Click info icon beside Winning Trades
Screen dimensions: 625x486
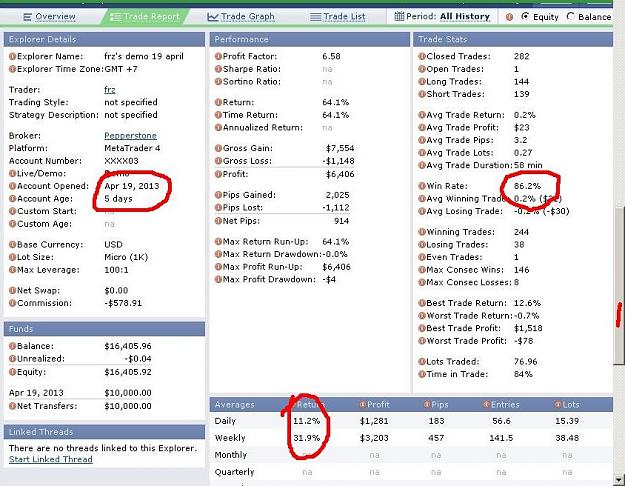click(x=422, y=232)
